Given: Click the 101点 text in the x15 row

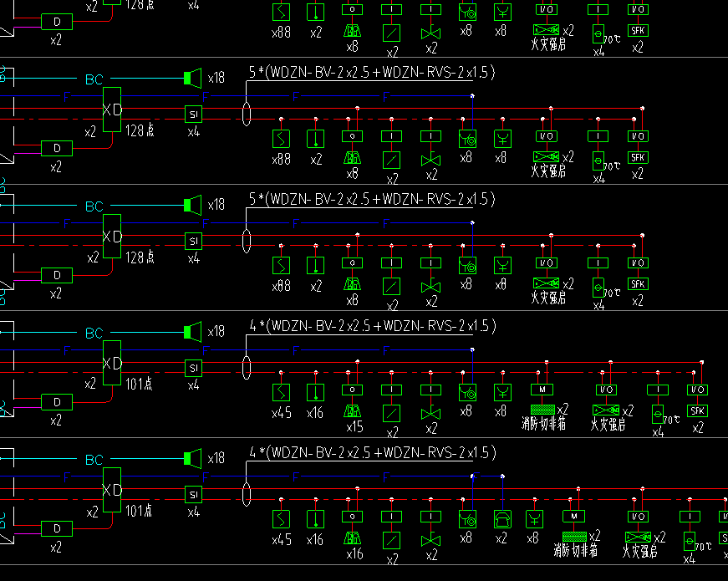Looking at the screenshot, I should click(139, 384).
